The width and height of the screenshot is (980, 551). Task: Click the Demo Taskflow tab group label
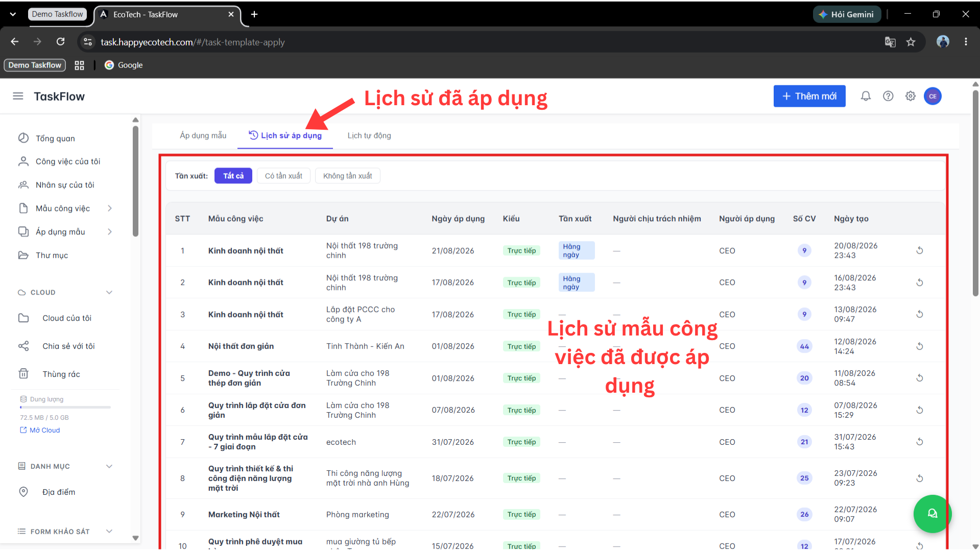pos(57,14)
